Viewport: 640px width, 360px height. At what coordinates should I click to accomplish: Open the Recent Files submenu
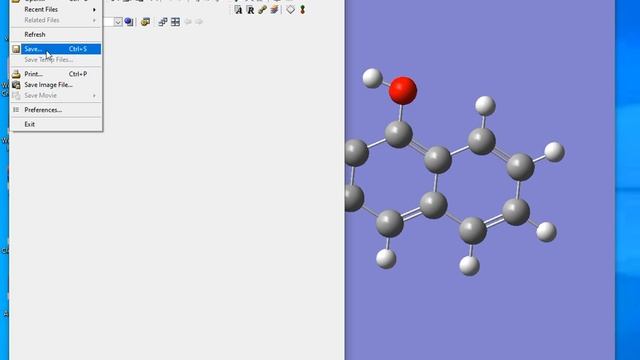coord(56,9)
